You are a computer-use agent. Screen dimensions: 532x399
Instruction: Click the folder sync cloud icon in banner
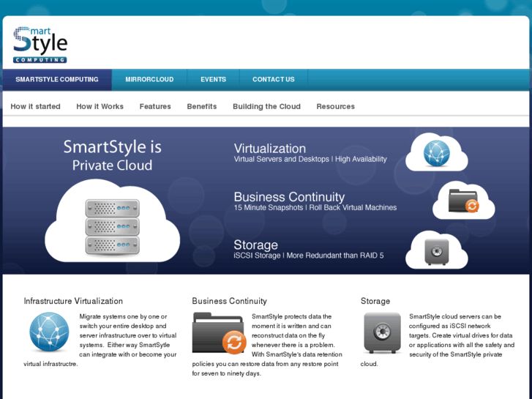tap(463, 201)
